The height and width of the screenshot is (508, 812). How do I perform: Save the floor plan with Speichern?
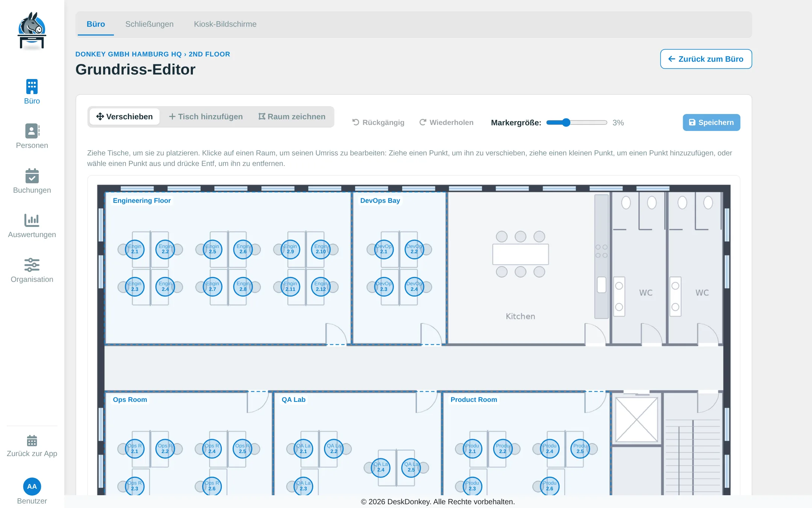pyautogui.click(x=711, y=122)
